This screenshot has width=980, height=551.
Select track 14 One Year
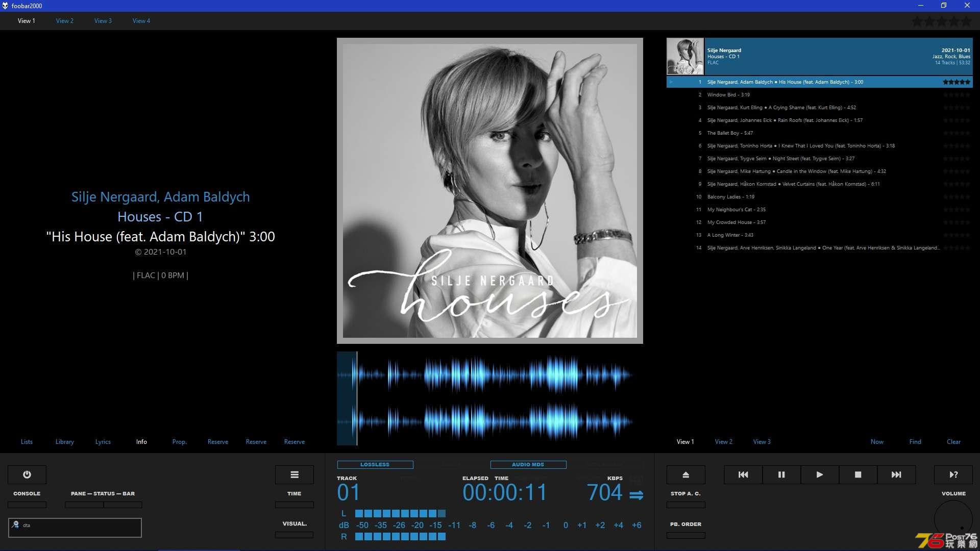click(x=820, y=248)
